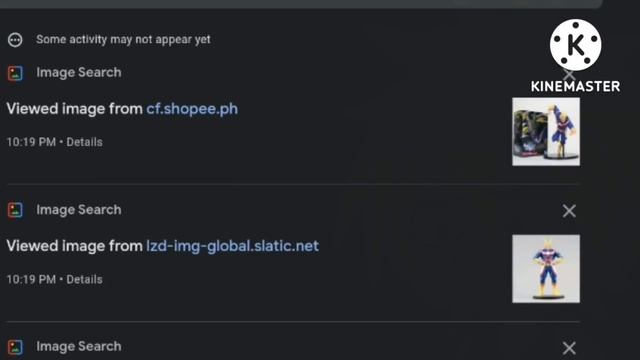Open the cf.shopee.ph link
640x360 pixels.
click(192, 109)
